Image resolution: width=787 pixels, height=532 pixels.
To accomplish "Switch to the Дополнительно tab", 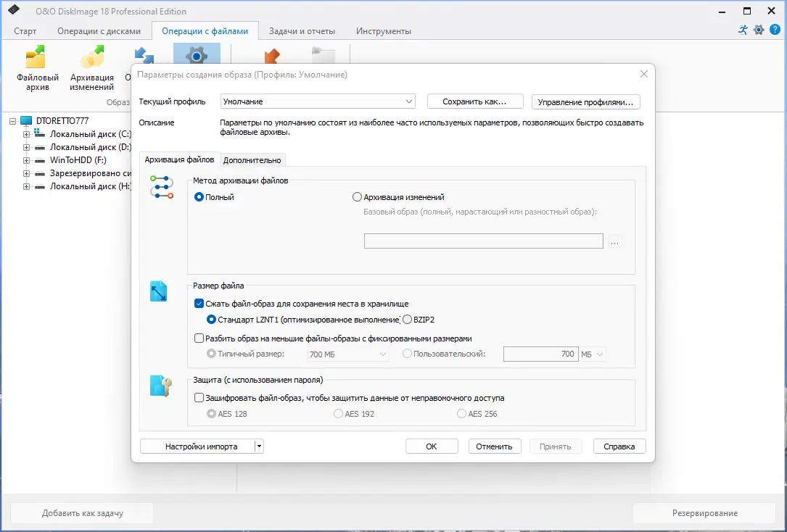I will point(252,159).
